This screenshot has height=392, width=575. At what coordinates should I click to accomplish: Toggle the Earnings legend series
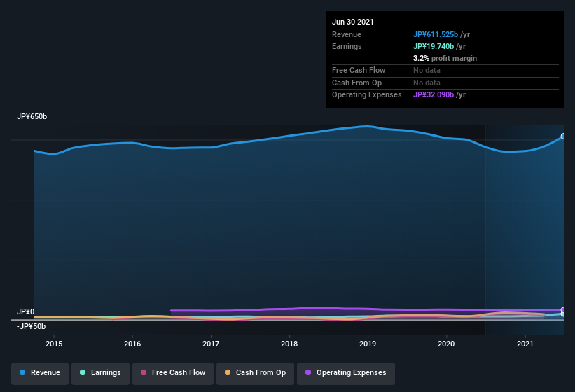point(100,373)
